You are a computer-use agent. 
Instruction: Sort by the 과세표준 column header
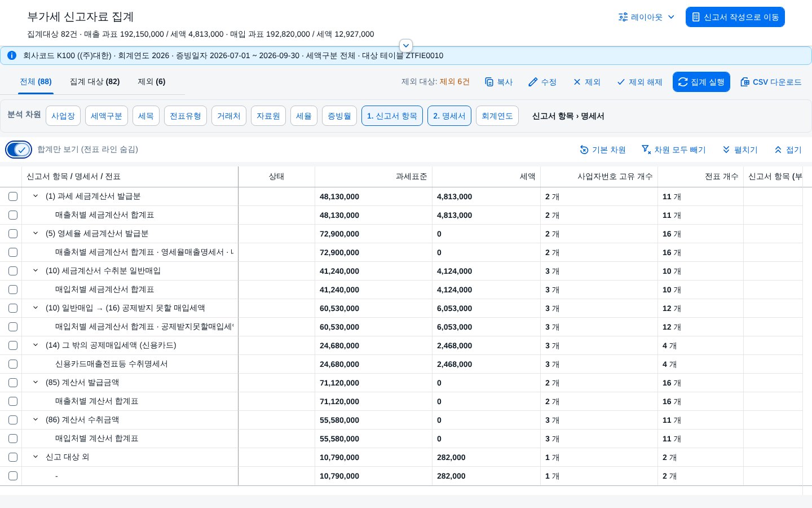(x=373, y=177)
